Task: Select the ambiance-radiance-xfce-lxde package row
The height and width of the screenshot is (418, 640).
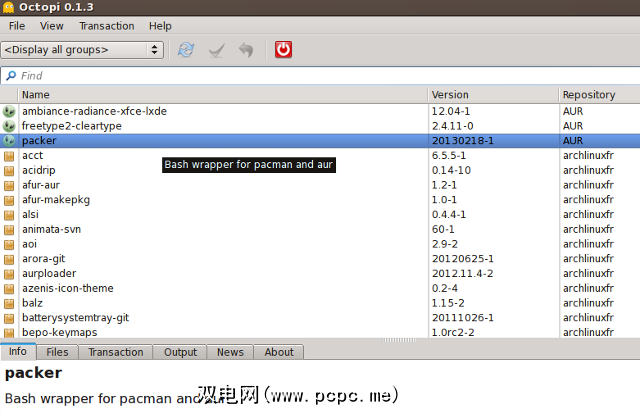Action: coord(320,111)
